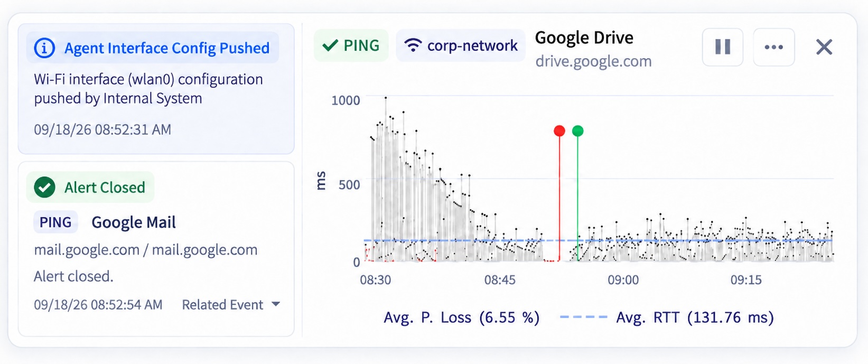Click the ms axis unit label
The image size is (868, 364).
[321, 181]
